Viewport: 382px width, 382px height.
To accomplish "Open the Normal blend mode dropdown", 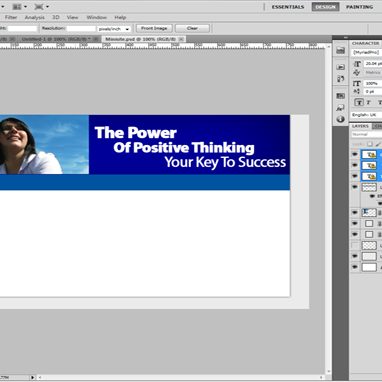I will (x=366, y=134).
